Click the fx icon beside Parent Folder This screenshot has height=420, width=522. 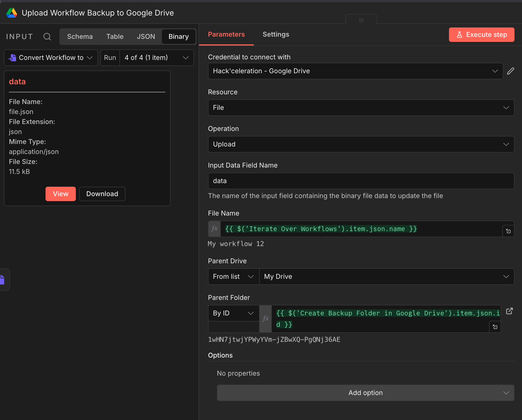tap(265, 319)
